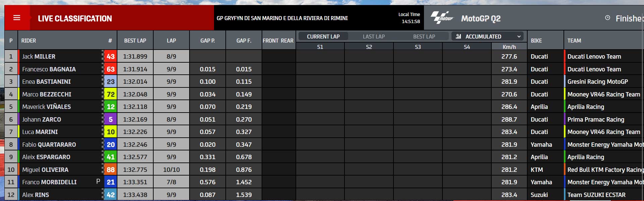644x201 pixels.
Task: Click the BEST LAP column header in table
Action: coord(135,41)
